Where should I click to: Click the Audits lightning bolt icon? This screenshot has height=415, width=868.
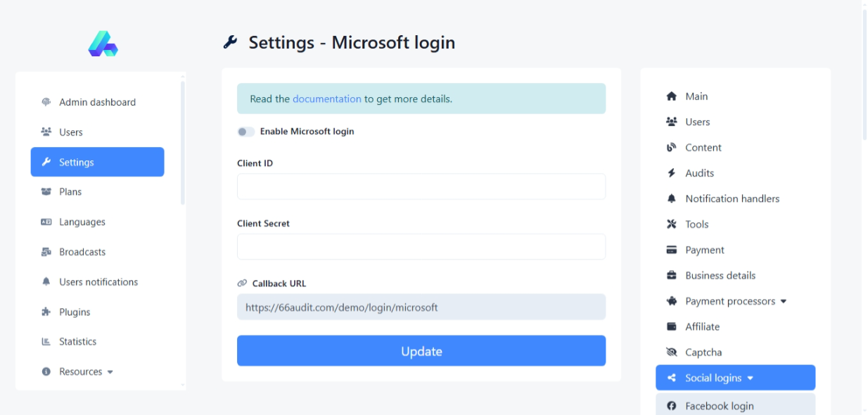(x=671, y=173)
